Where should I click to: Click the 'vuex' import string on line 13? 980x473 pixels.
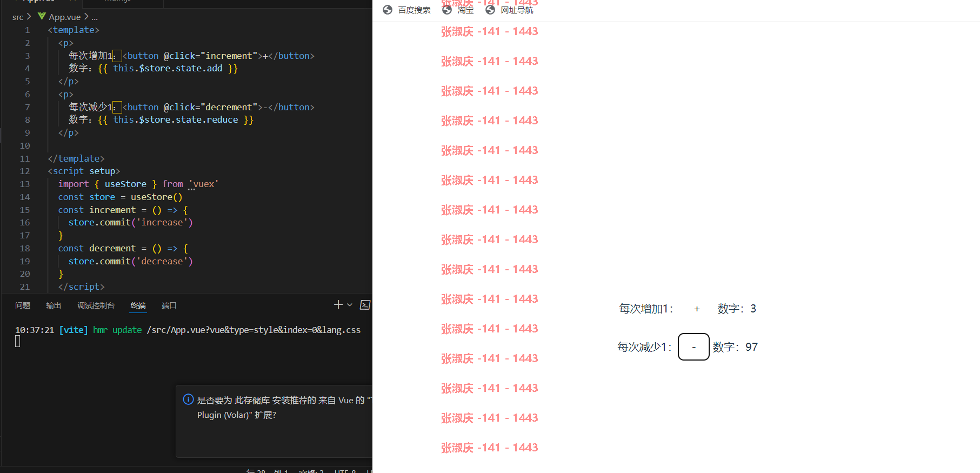pos(204,184)
